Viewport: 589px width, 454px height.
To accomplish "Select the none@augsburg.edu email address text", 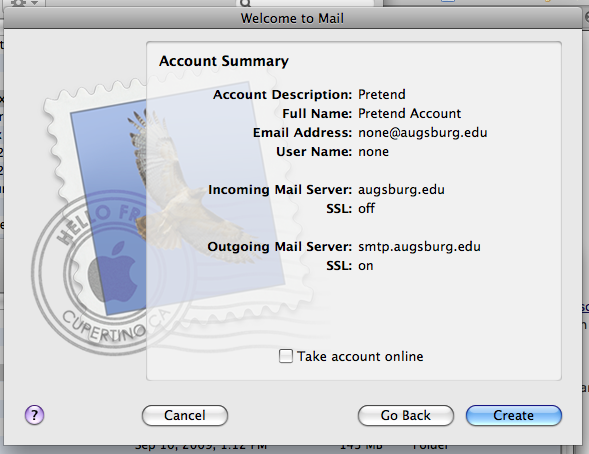I will tap(423, 133).
